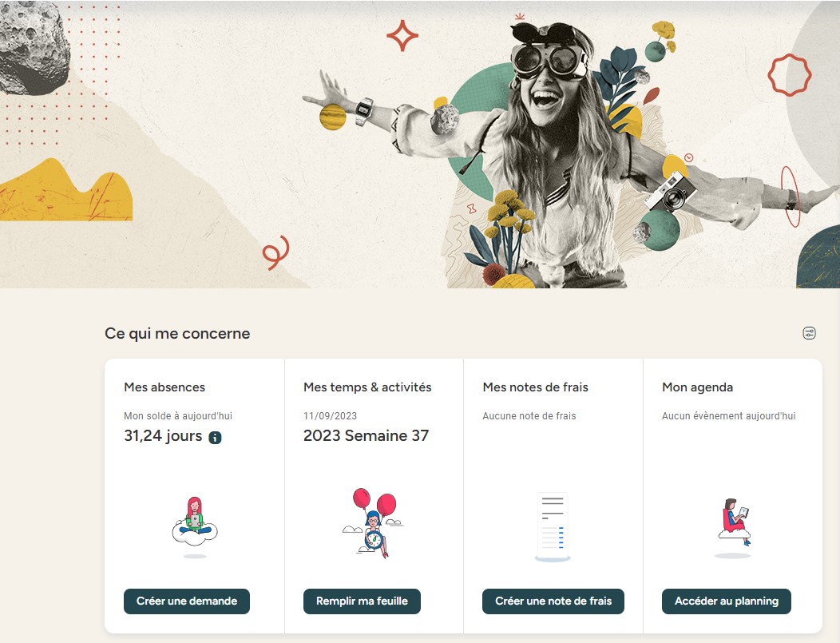Open the Mes notes de frais title
The height and width of the screenshot is (643, 840).
tap(535, 387)
